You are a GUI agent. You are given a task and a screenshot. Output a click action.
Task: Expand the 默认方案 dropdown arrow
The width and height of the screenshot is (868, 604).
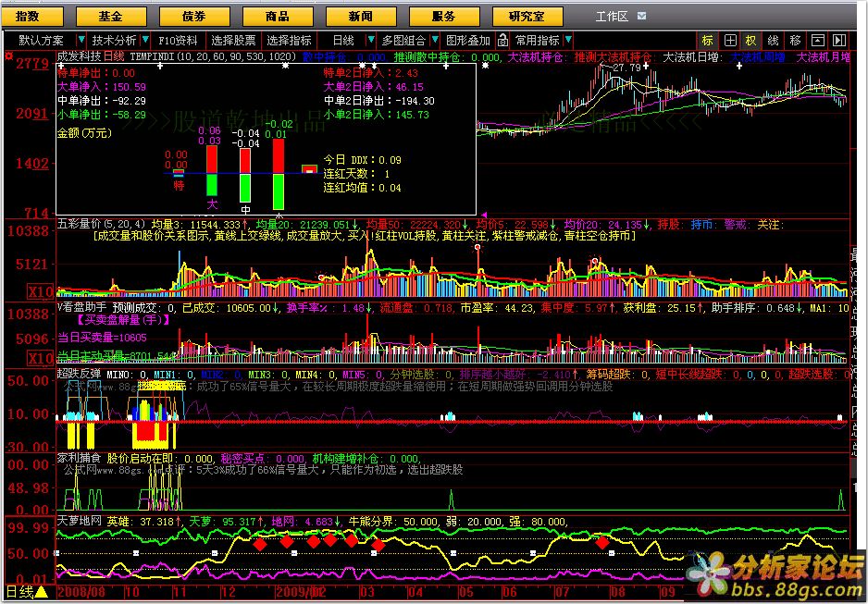click(82, 40)
